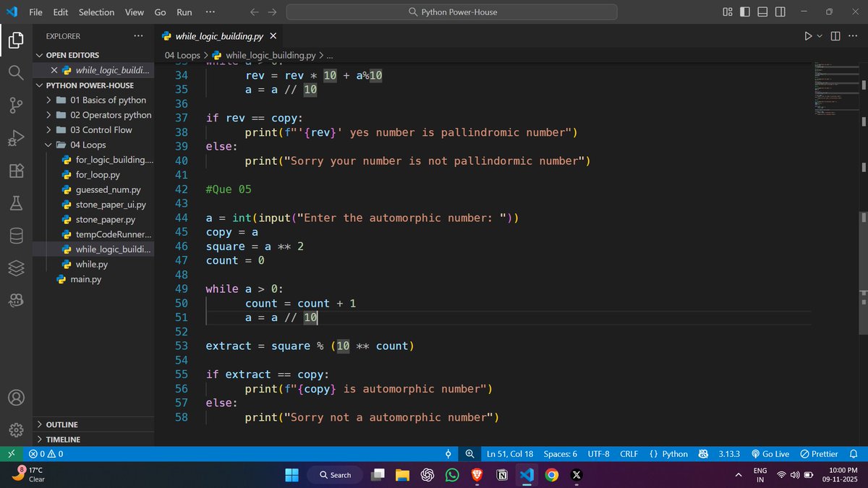Open the Run menu
Viewport: 868px width, 488px height.
pyautogui.click(x=184, y=12)
